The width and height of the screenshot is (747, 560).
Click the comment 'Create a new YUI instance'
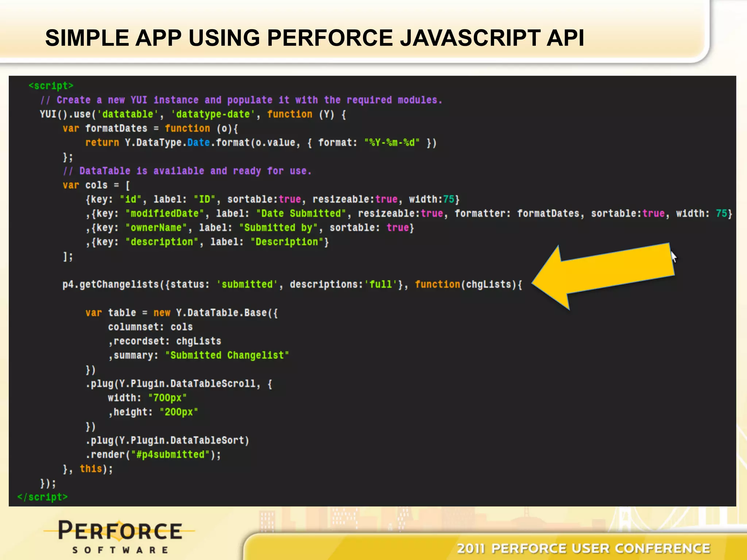click(127, 100)
